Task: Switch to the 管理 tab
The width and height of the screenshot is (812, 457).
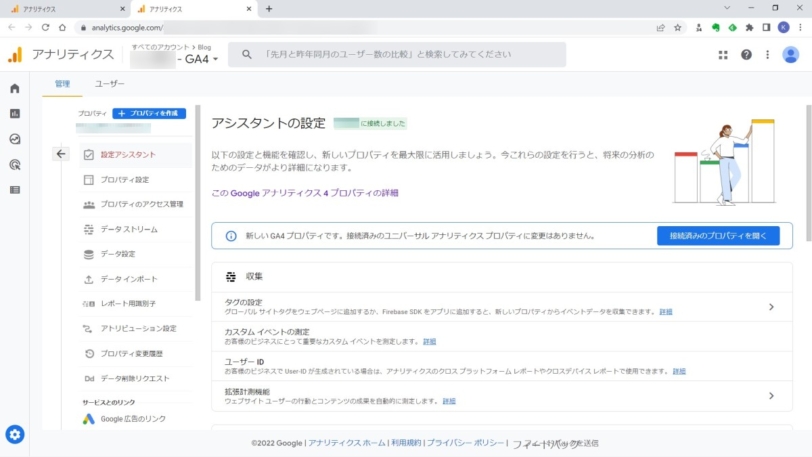Action: 62,83
